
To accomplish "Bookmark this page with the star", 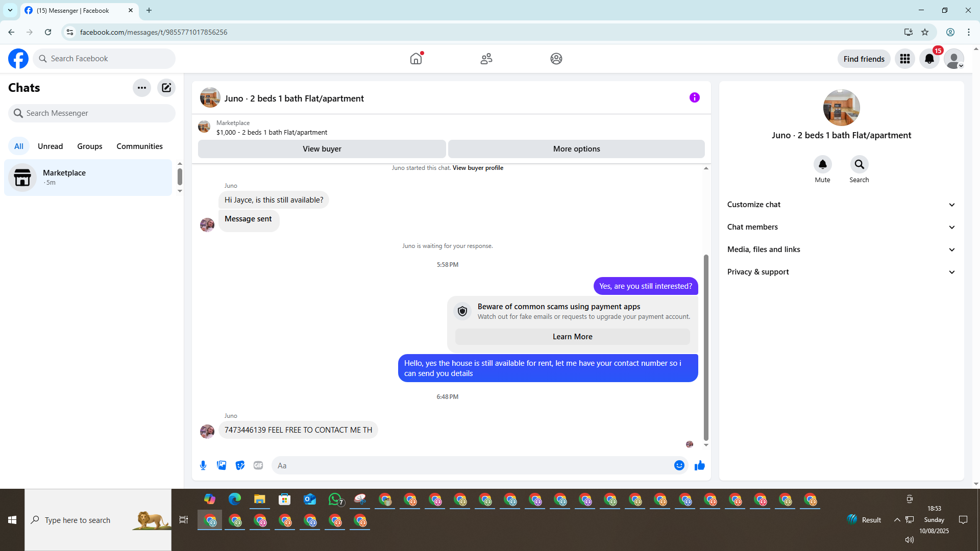I will point(925,32).
